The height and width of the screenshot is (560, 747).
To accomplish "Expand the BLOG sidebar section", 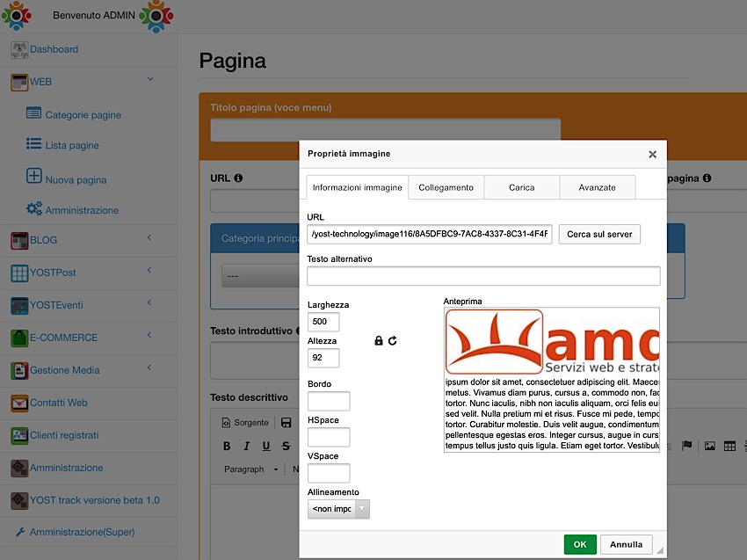I will click(x=149, y=238).
